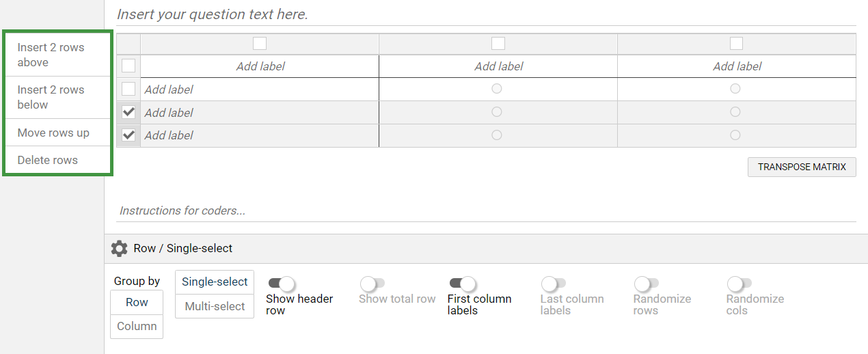Image resolution: width=868 pixels, height=354 pixels.
Task: Select Delete rows from the menu
Action: click(x=48, y=160)
